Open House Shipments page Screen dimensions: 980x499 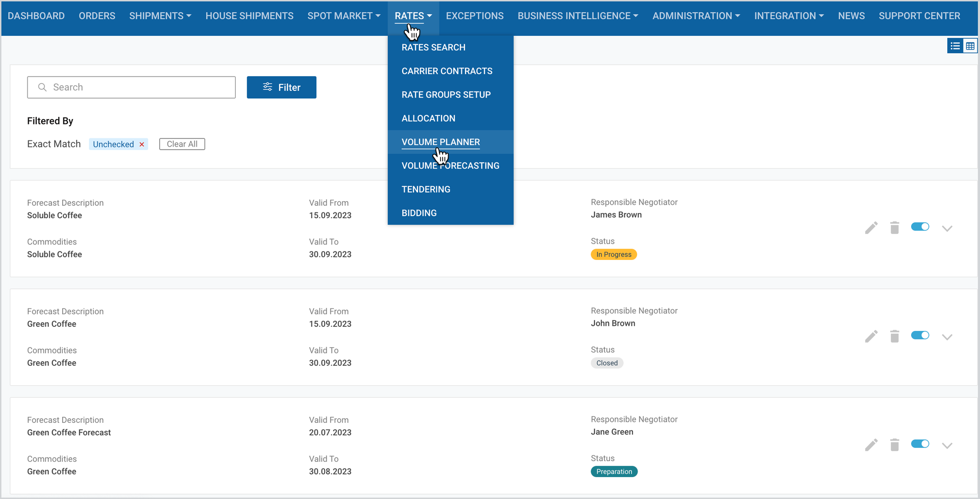point(250,16)
